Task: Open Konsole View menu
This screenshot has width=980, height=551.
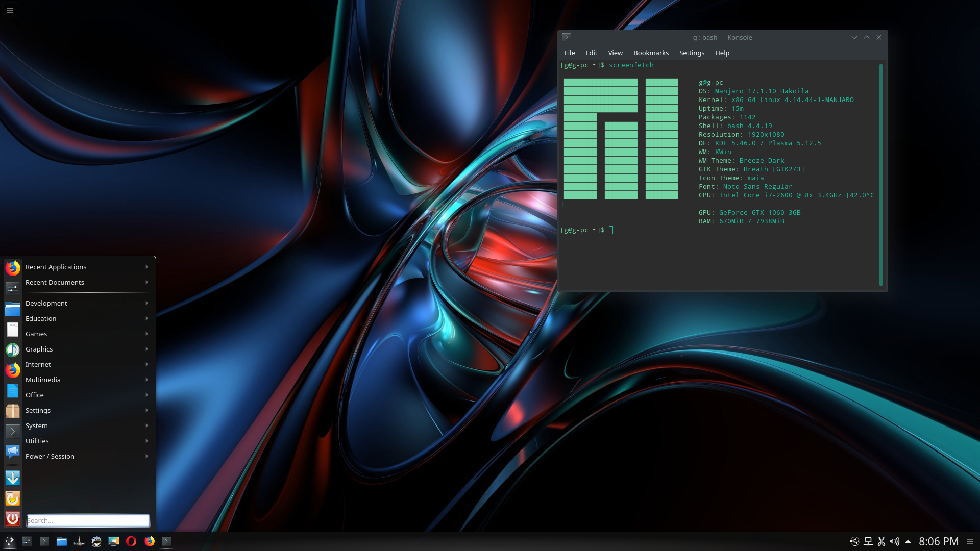Action: click(x=615, y=53)
